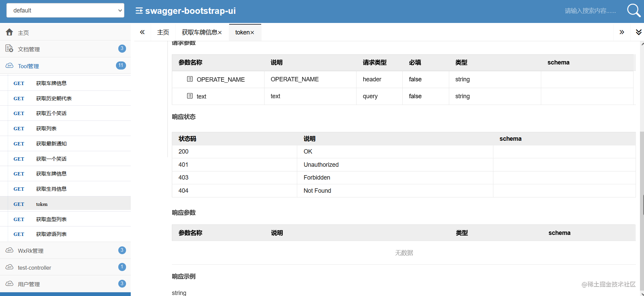Click the home icon in sidebar
This screenshot has width=644, height=296.
point(9,32)
